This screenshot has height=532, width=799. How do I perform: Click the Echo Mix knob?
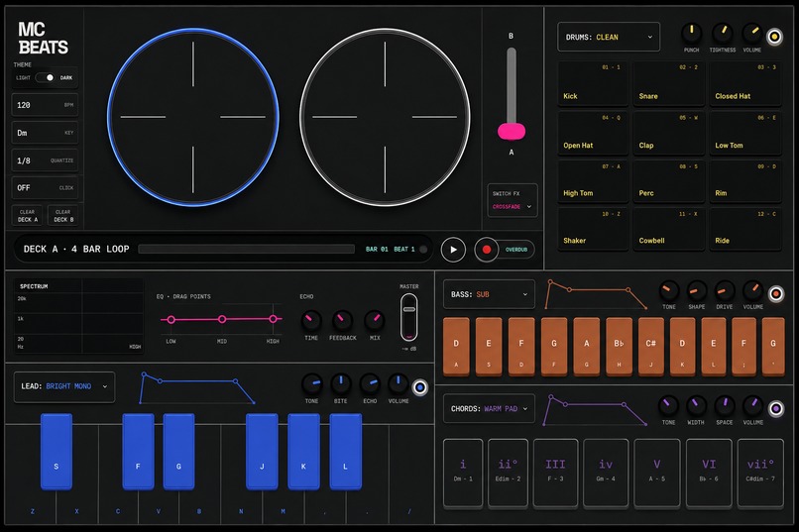coord(375,321)
